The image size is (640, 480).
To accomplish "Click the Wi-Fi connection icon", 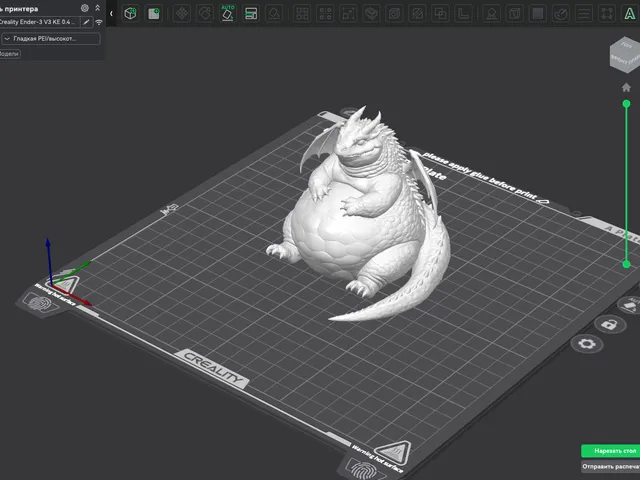I will tap(99, 22).
